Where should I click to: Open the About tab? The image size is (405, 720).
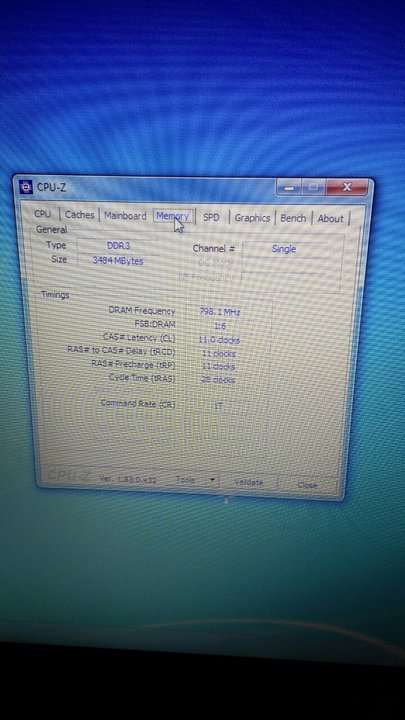(331, 219)
